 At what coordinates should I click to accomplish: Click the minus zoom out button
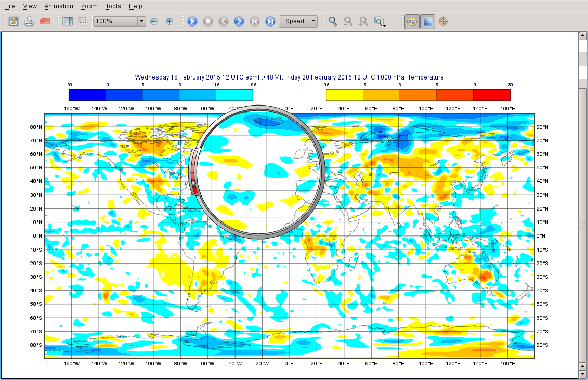click(x=154, y=21)
